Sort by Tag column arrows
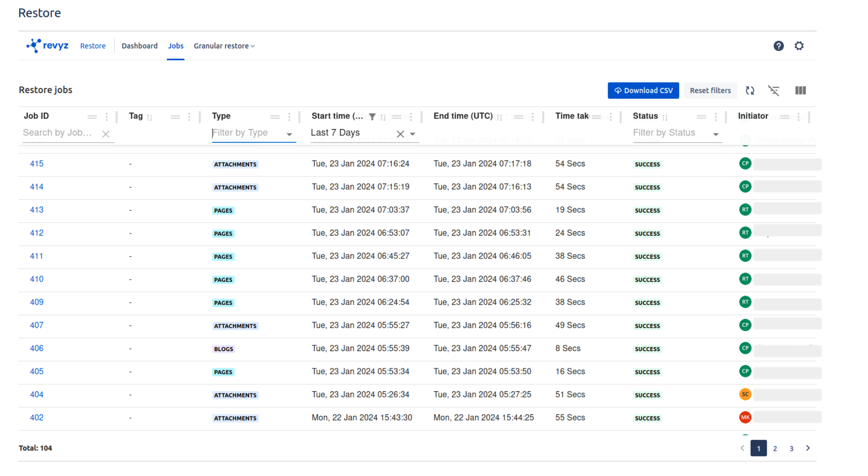 pyautogui.click(x=150, y=117)
